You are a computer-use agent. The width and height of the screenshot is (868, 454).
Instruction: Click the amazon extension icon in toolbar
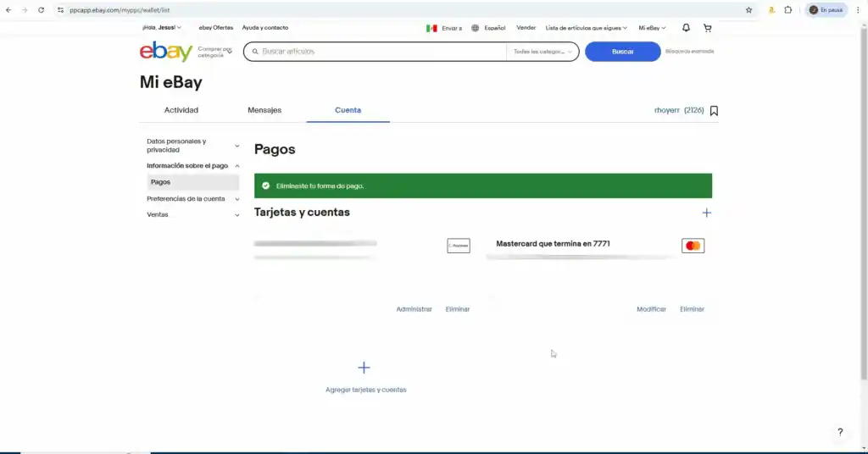point(771,10)
